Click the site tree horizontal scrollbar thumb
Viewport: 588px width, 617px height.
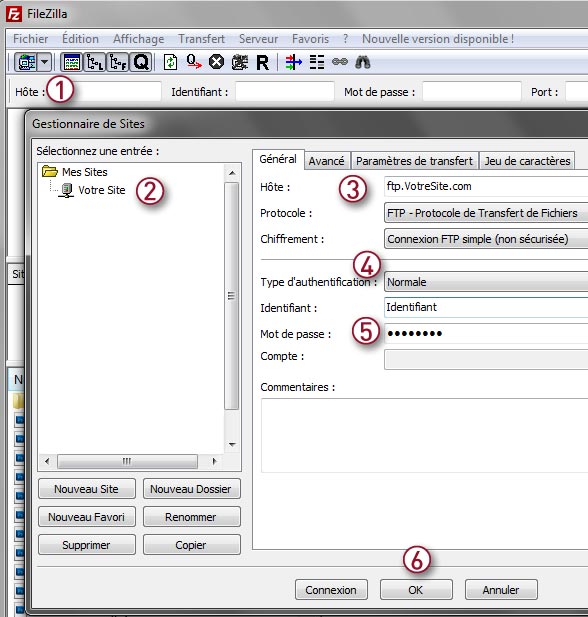pos(128,461)
